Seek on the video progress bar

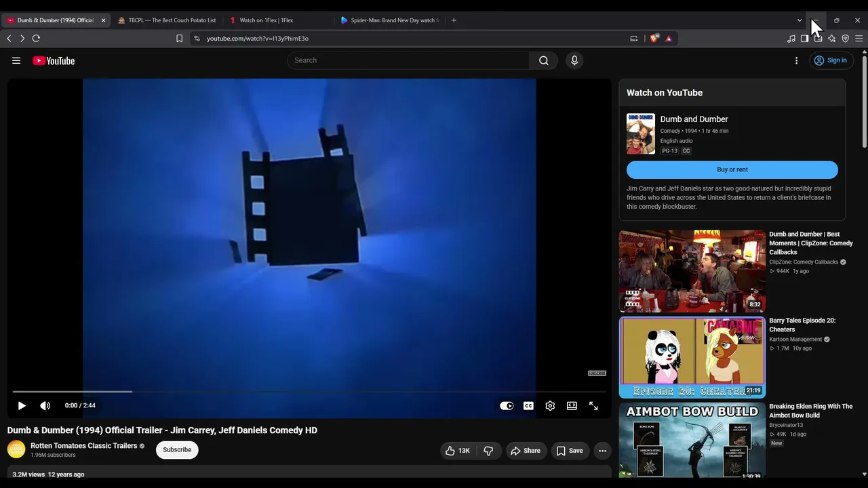309,392
